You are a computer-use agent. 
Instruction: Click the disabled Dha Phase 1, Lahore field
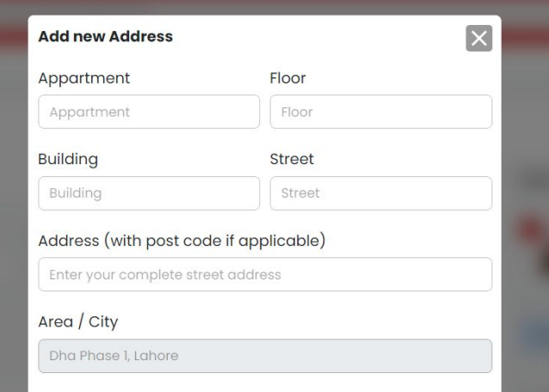pos(265,355)
